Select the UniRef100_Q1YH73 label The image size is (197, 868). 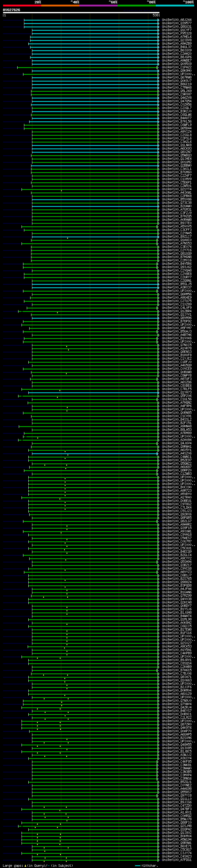pos(177,393)
